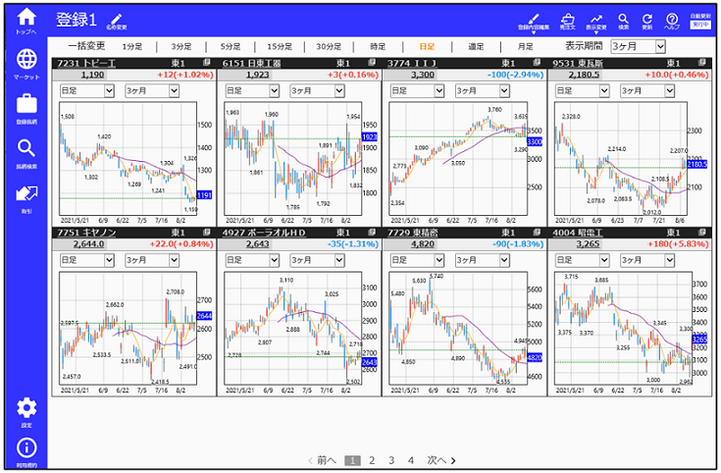This screenshot has width=721, height=473.
Task: Select the 週足 interval tab
Action: coord(476,46)
